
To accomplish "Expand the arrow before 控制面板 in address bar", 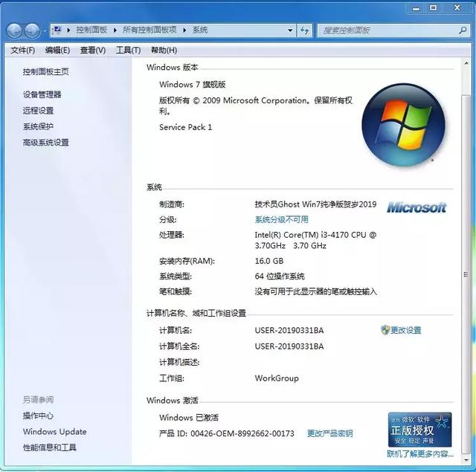I will pyautogui.click(x=68, y=30).
